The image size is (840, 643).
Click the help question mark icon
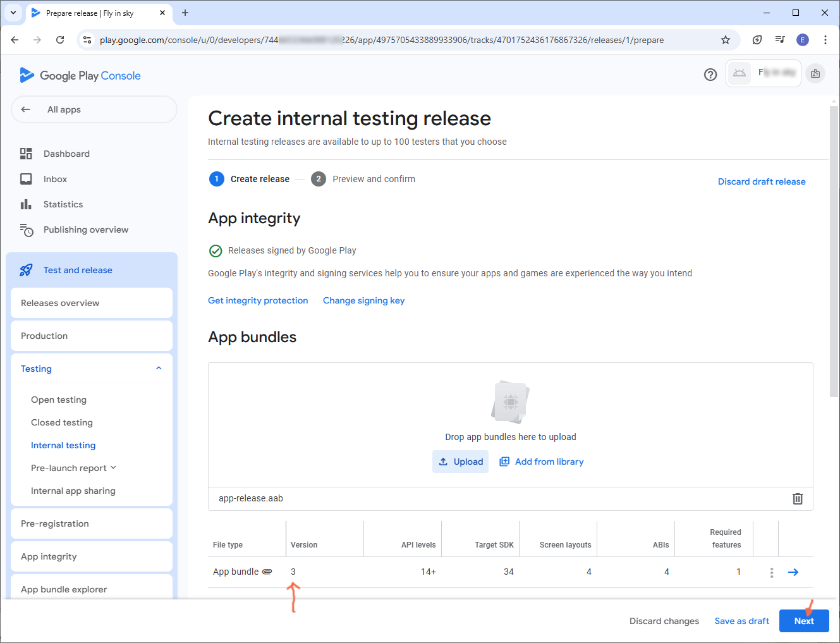coord(710,75)
